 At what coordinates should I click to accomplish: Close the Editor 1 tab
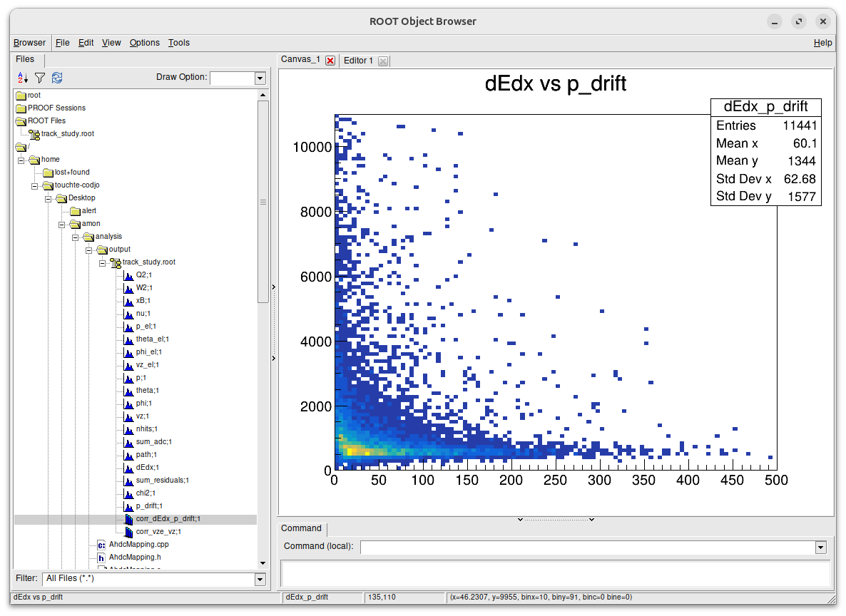(x=383, y=61)
